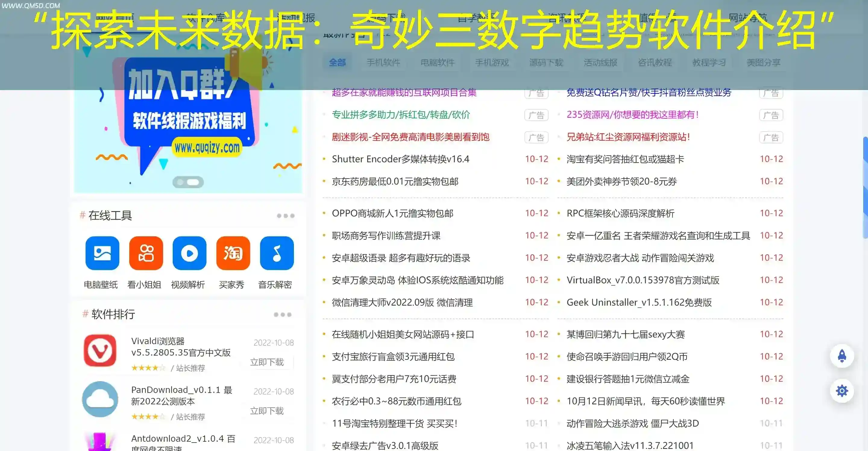Open 农行必中0.3~88元数币通用红包 post

click(397, 401)
